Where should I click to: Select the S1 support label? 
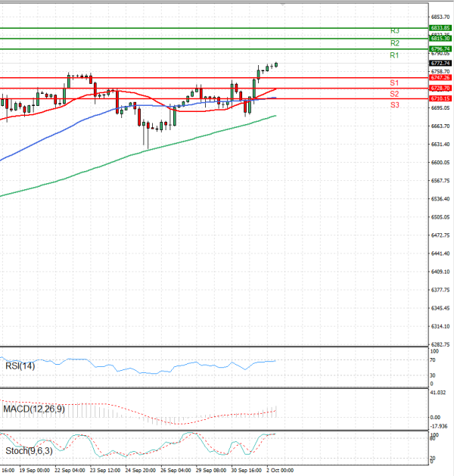coord(394,82)
